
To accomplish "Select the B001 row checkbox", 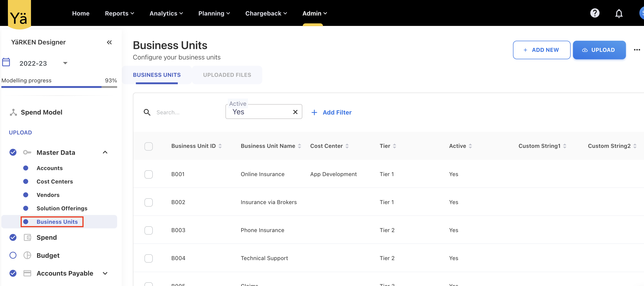I will (149, 174).
